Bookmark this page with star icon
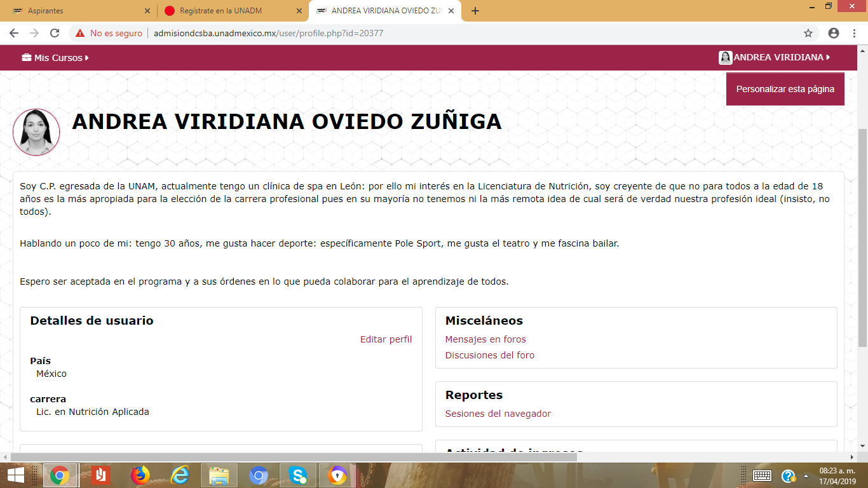This screenshot has height=488, width=868. tap(808, 33)
